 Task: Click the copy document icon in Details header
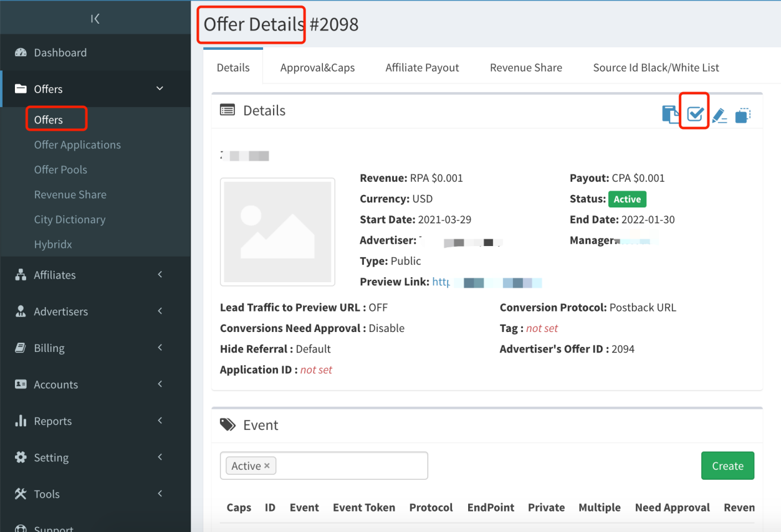(671, 114)
